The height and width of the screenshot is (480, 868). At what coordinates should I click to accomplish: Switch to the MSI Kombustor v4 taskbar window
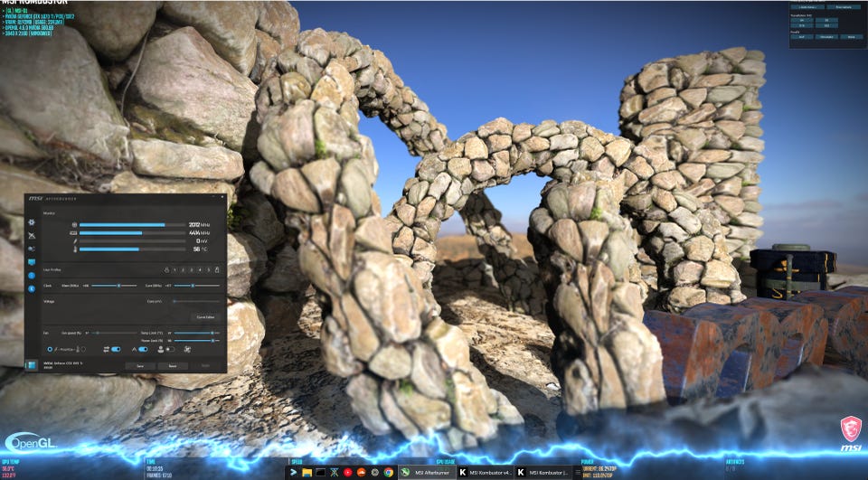[485, 472]
